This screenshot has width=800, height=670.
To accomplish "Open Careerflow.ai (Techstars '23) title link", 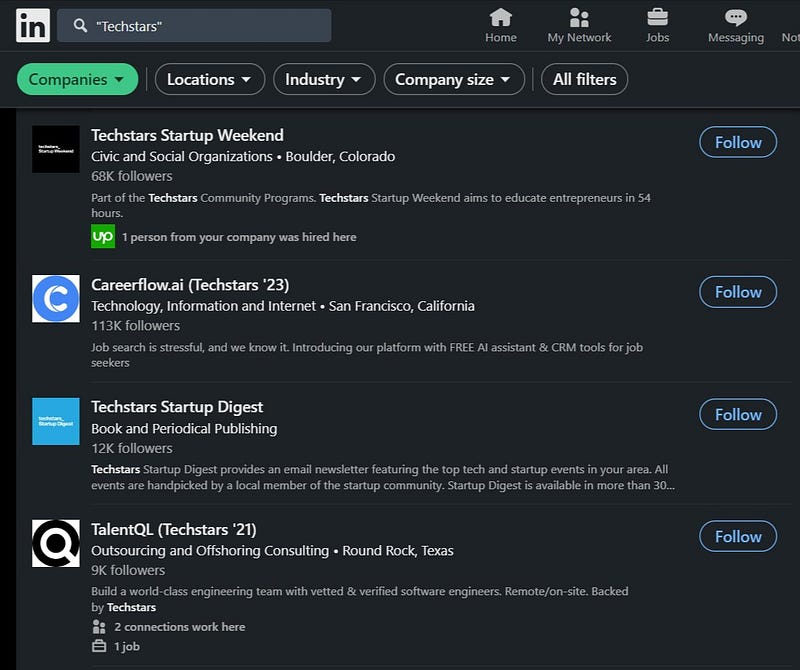I will [190, 285].
